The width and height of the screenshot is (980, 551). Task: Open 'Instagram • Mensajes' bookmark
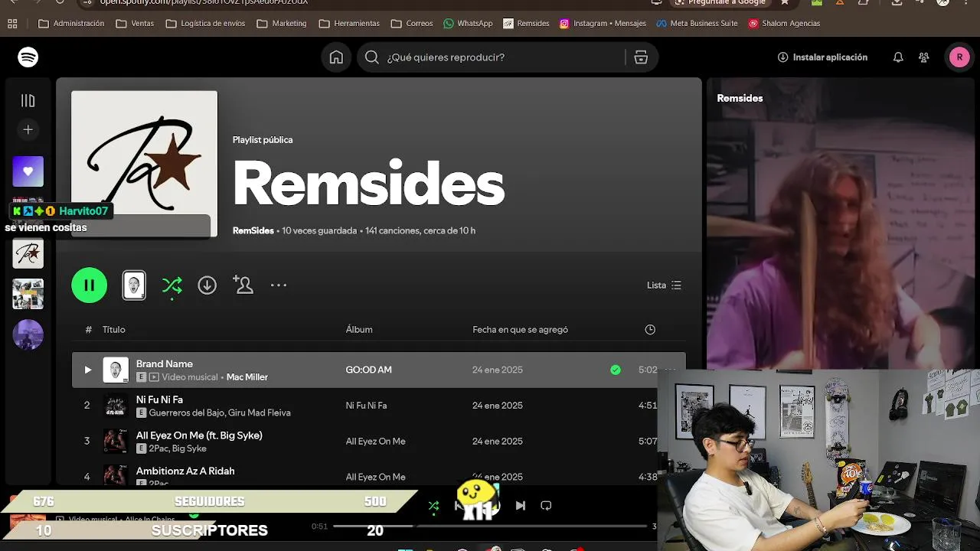click(x=603, y=24)
